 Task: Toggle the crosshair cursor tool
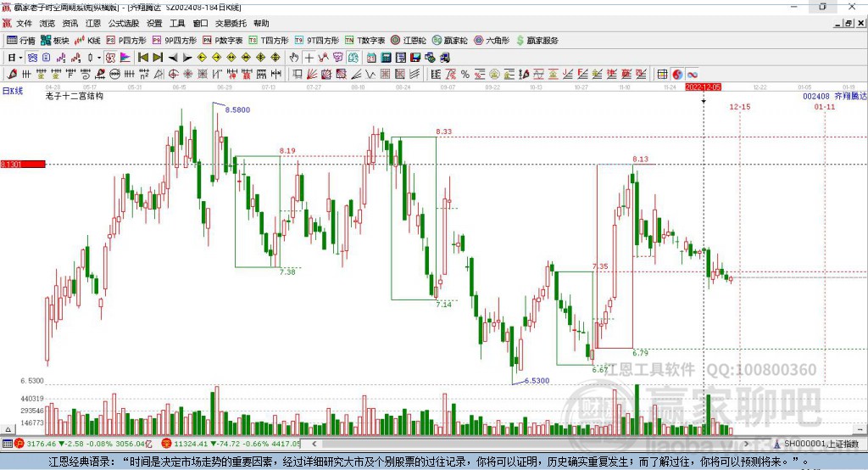tap(309, 58)
